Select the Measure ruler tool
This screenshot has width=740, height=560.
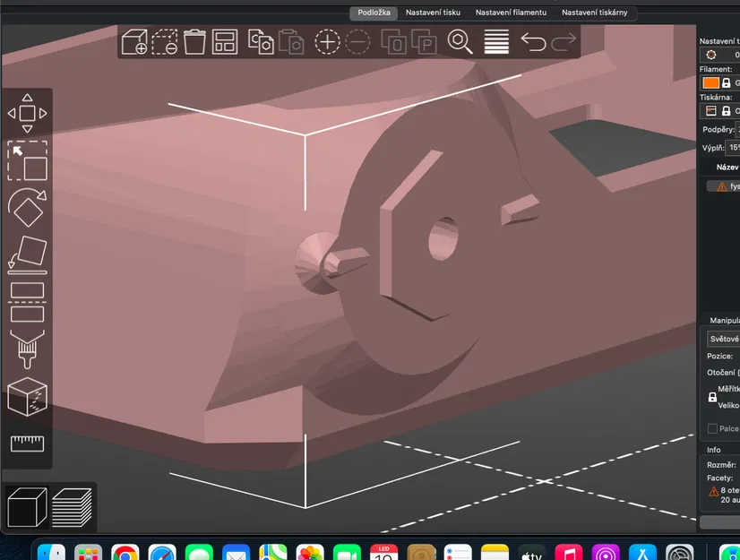click(28, 444)
